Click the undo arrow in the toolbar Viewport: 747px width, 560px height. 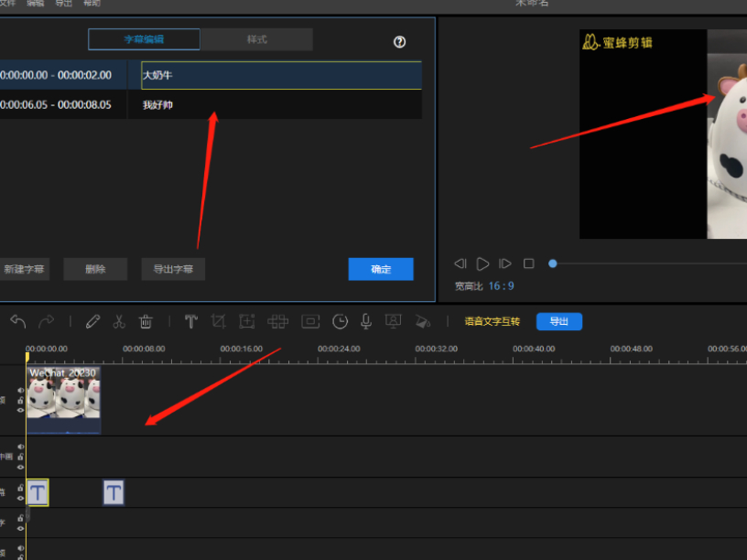18,321
